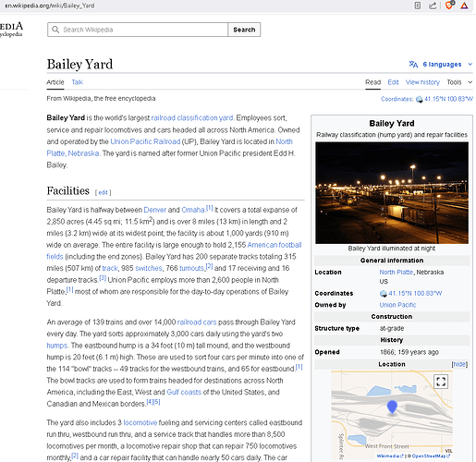Click infobox coordinates 41.15°N 100.83°W
This screenshot has height=462, width=476.
[x=415, y=293]
